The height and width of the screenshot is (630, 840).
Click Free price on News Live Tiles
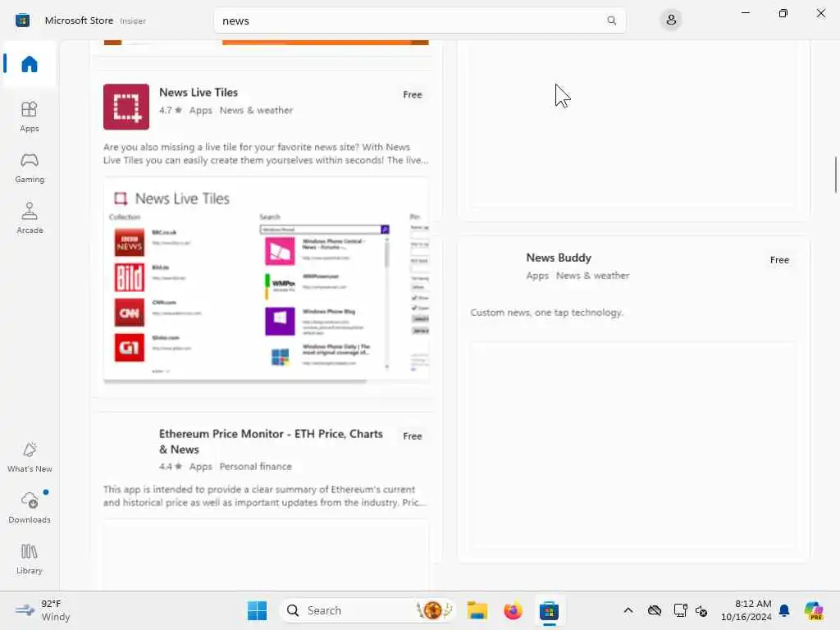412,95
